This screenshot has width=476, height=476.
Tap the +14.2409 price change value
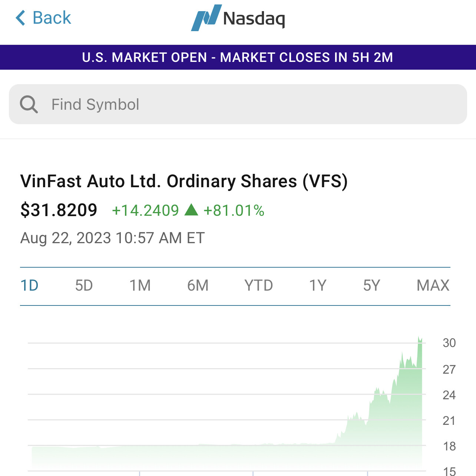coord(146,211)
